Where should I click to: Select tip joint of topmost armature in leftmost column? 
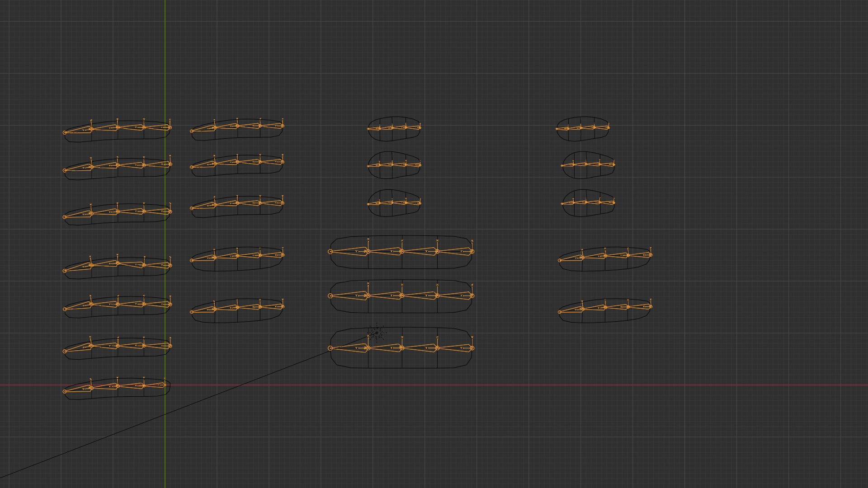[170, 127]
